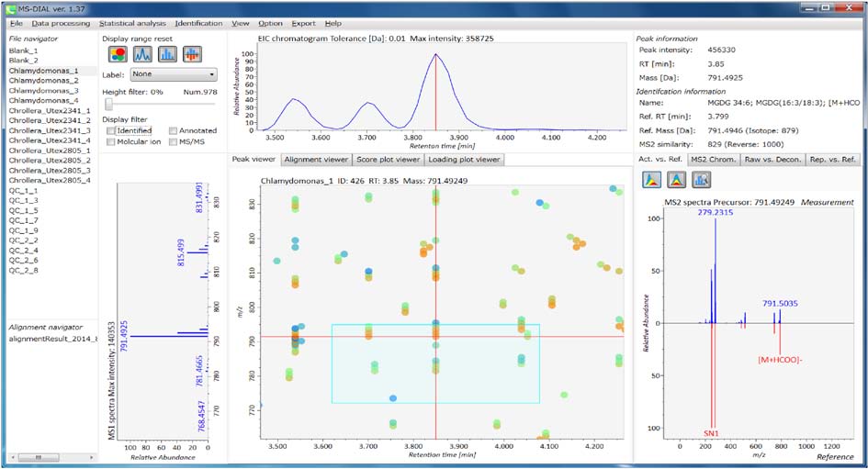Click the bar chart magnifier icon above MS2 spectra
868x469 pixels.
click(x=702, y=180)
